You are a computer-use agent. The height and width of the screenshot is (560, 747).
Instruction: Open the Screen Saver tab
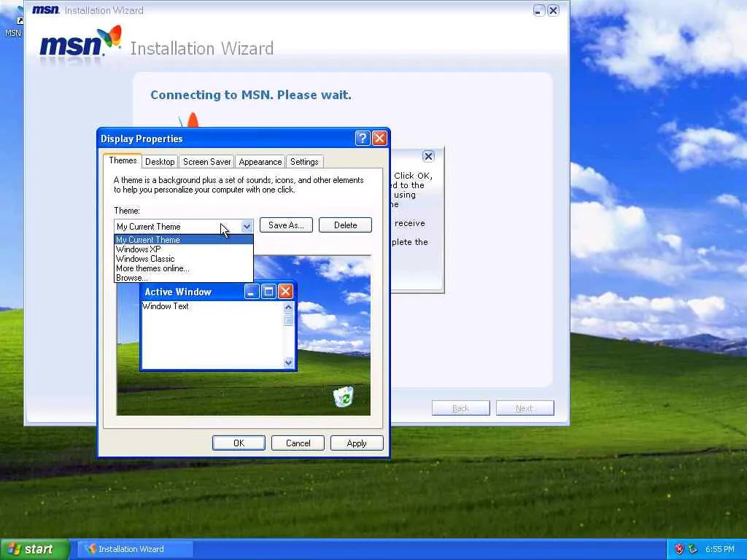(x=206, y=162)
